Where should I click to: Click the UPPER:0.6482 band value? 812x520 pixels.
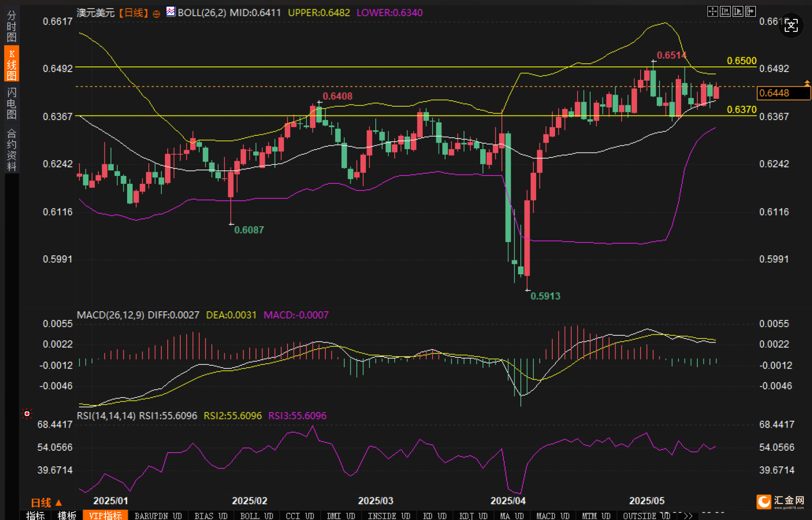click(x=319, y=12)
